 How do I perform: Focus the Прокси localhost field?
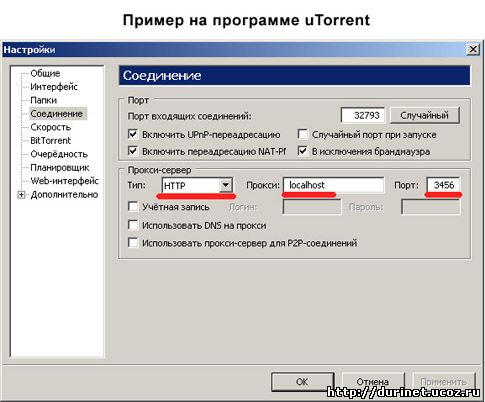point(333,185)
